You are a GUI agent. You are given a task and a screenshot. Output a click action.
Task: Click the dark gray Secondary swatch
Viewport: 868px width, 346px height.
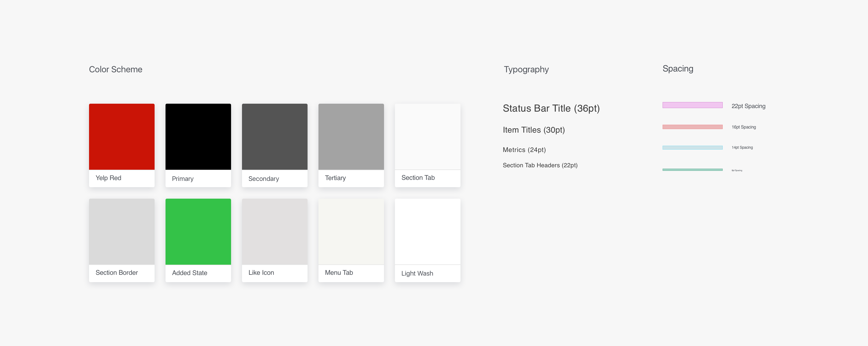pyautogui.click(x=274, y=137)
